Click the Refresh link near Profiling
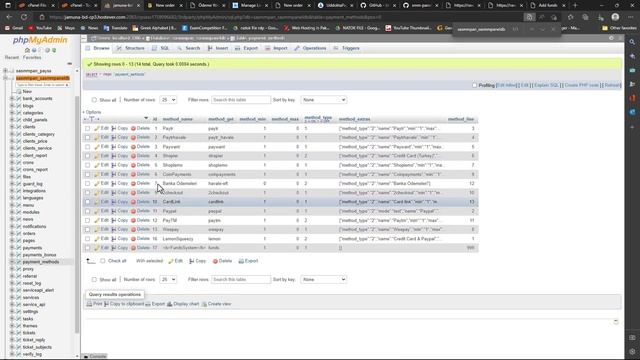640x360 pixels. (x=612, y=85)
